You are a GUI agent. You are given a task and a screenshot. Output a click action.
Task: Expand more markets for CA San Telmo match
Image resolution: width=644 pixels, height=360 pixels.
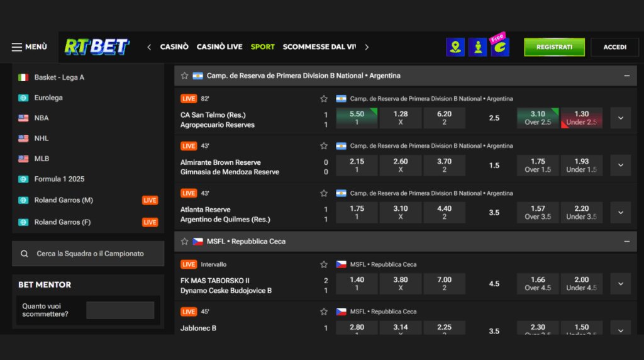click(x=620, y=118)
